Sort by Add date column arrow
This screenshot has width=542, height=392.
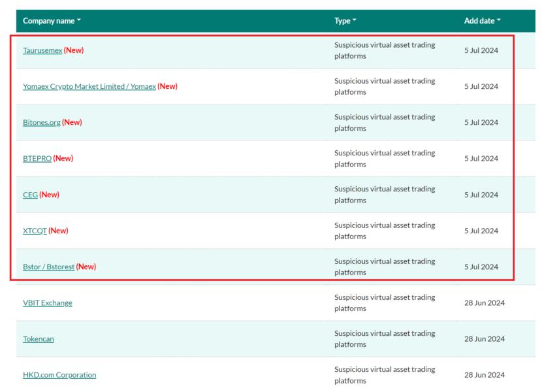[499, 20]
